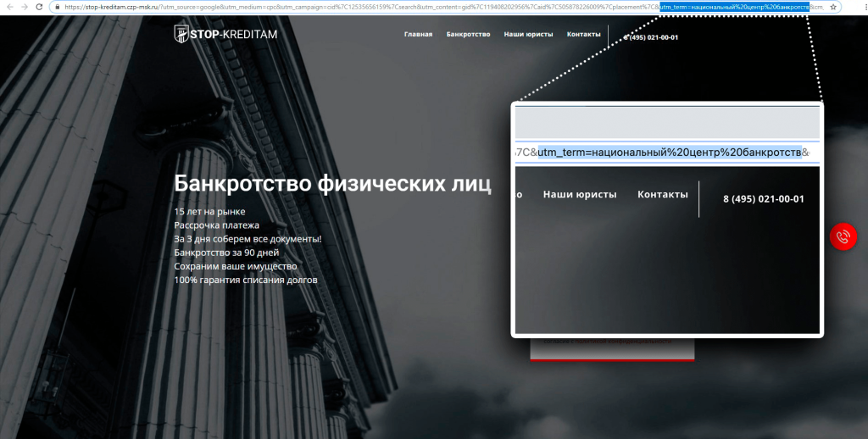Click phone number 8 (495) 021-00-01 in header
This screenshot has height=439, width=868.
point(651,37)
